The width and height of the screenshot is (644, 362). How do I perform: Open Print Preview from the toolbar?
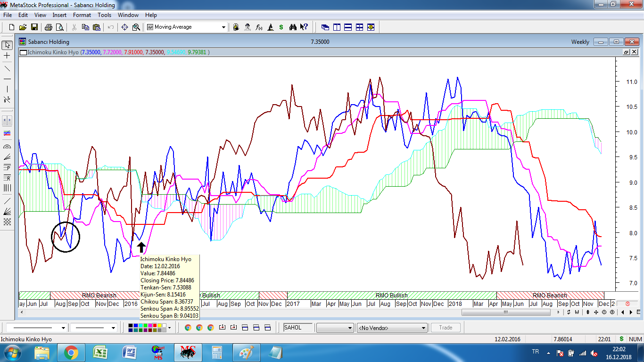tap(59, 27)
